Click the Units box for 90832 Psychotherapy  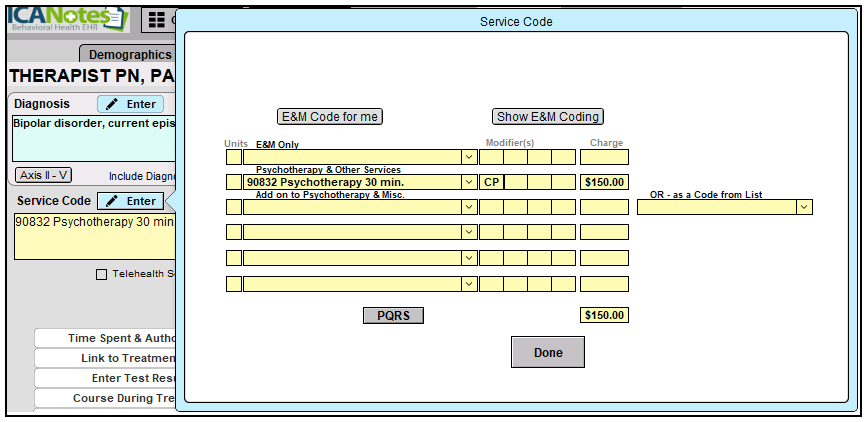click(x=233, y=183)
